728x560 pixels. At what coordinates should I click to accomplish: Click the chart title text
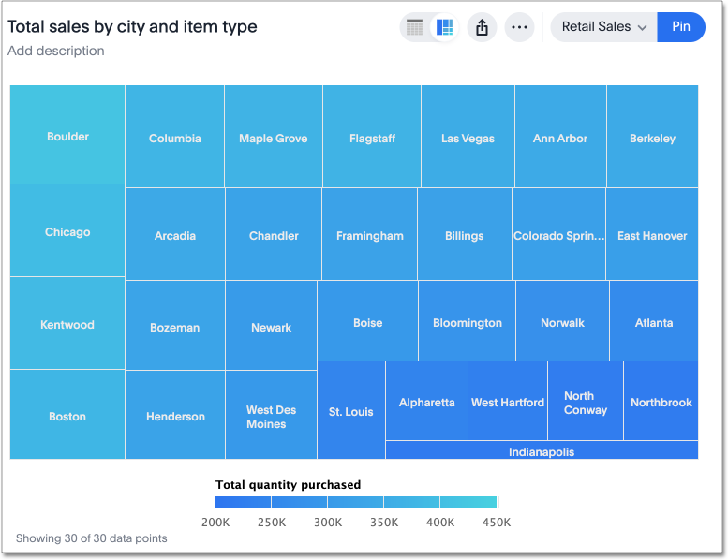coord(132,27)
